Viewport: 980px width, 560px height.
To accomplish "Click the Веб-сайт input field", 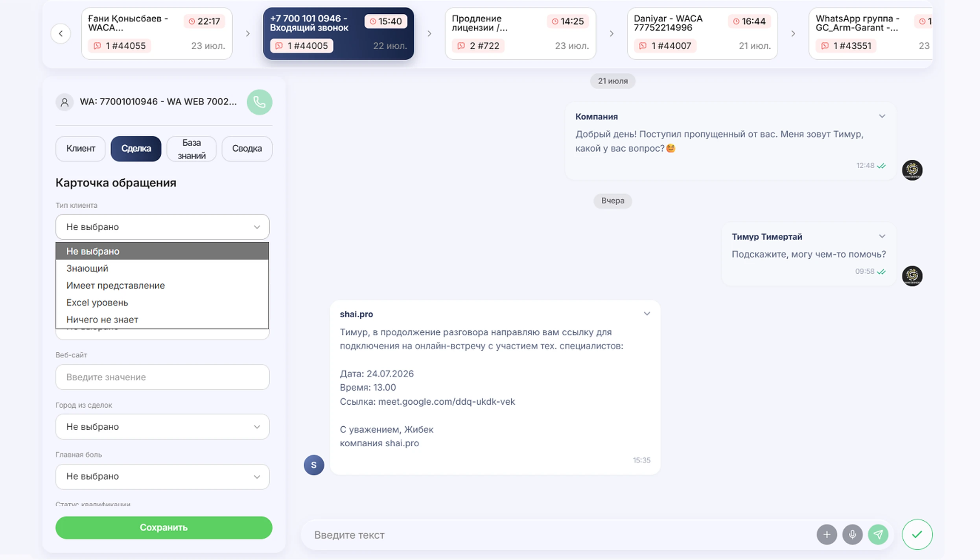I will [162, 377].
